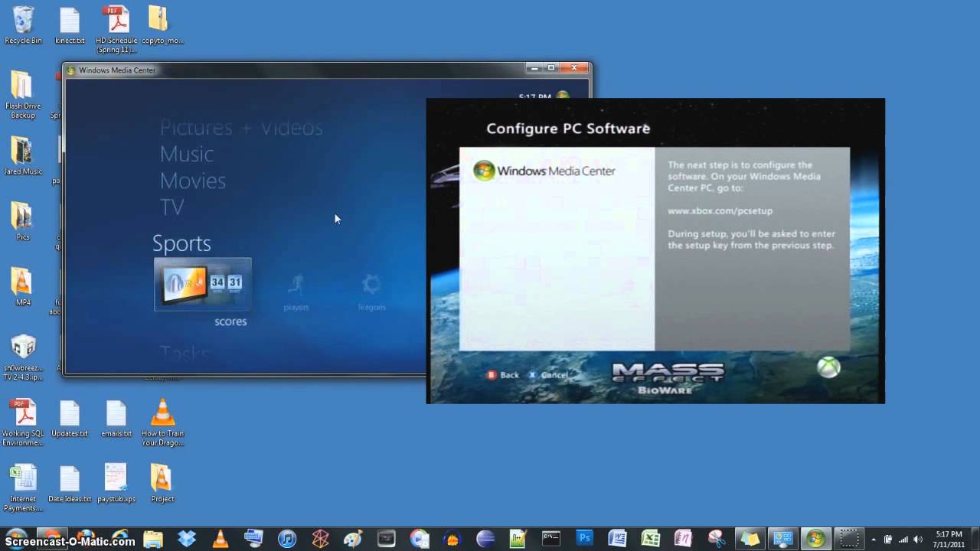980x551 pixels.
Task: Open the HD Schedule PDF icon
Action: pos(116,29)
